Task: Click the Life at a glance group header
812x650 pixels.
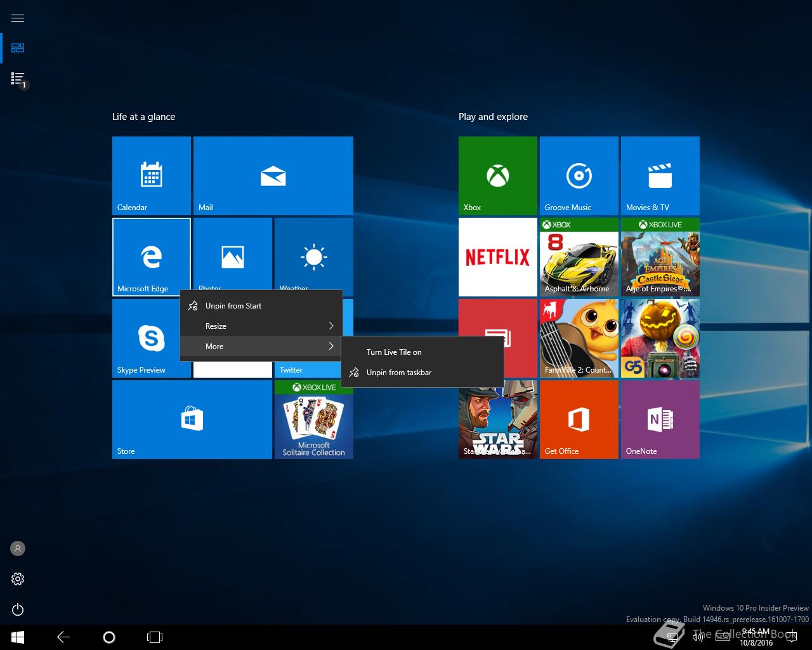Action: click(x=143, y=117)
